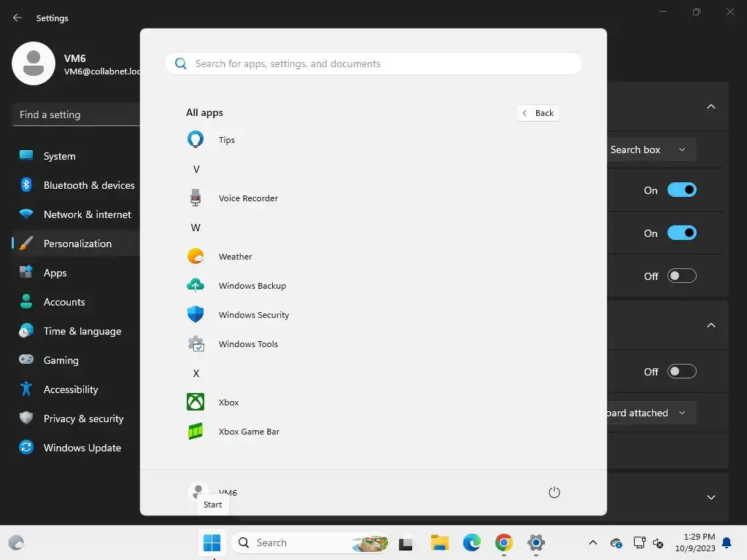This screenshot has width=747, height=560.
Task: Select Privacy & security in sidebar
Action: pos(76,419)
